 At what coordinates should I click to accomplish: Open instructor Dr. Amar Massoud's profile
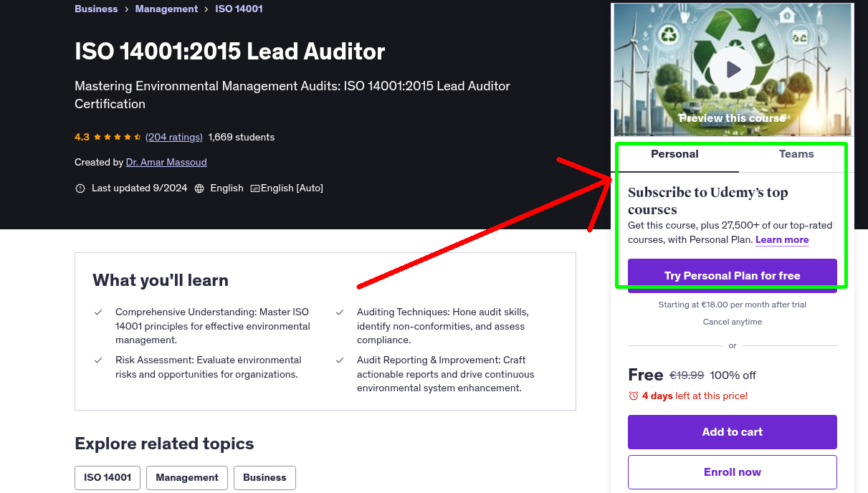166,162
